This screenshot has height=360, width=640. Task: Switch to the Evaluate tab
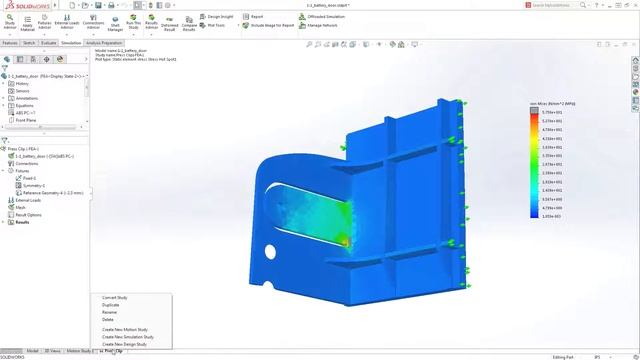click(x=48, y=43)
